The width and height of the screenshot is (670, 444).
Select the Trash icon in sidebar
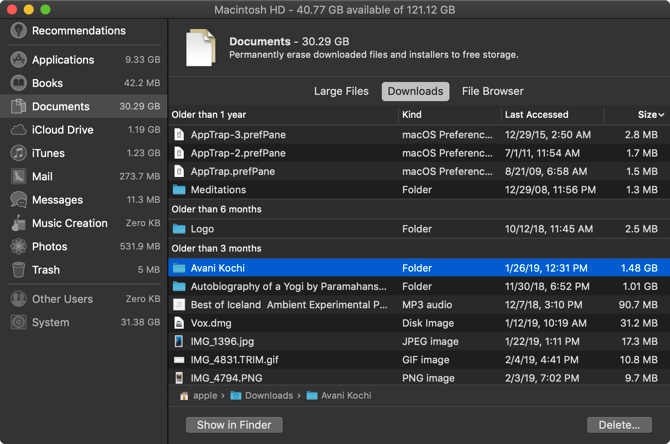(x=18, y=270)
